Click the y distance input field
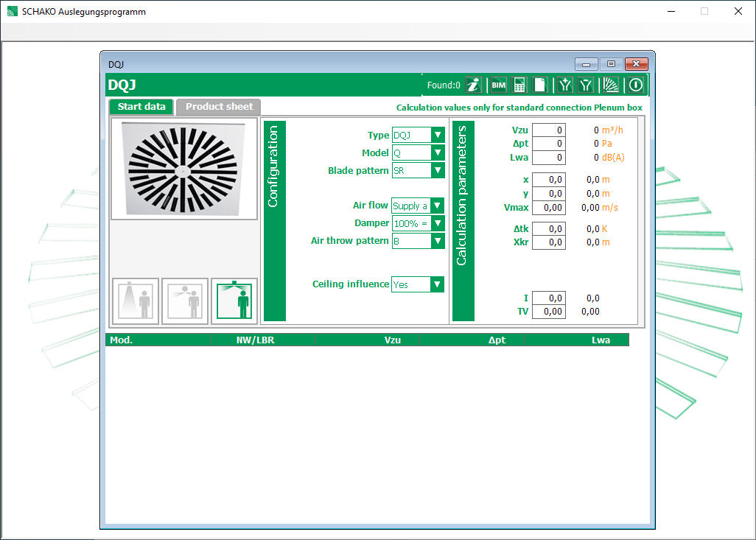 click(x=549, y=194)
